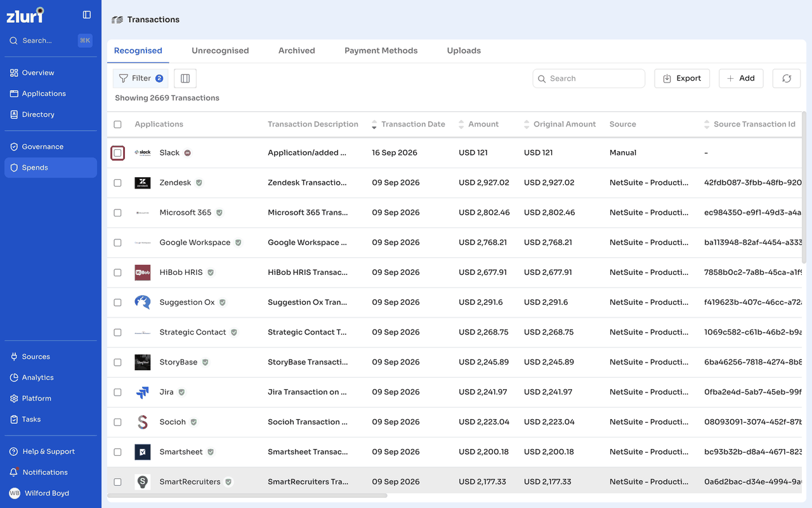812x508 pixels.
Task: Click the refresh transactions icon
Action: tap(787, 78)
